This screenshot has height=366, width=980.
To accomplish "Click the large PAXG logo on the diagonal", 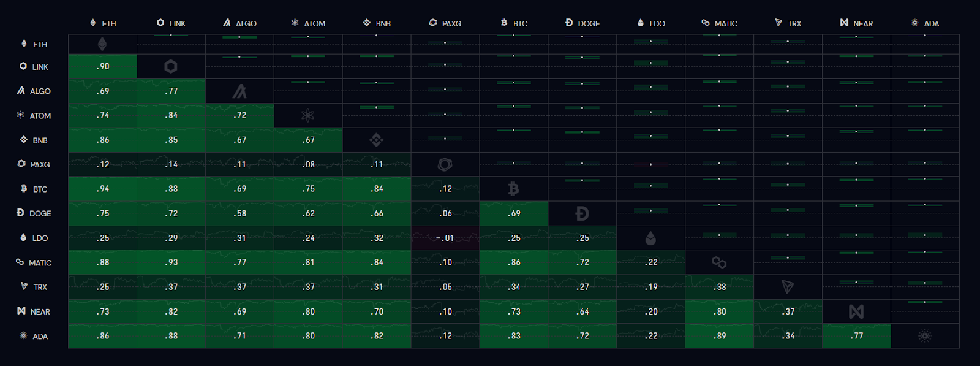I will [445, 164].
